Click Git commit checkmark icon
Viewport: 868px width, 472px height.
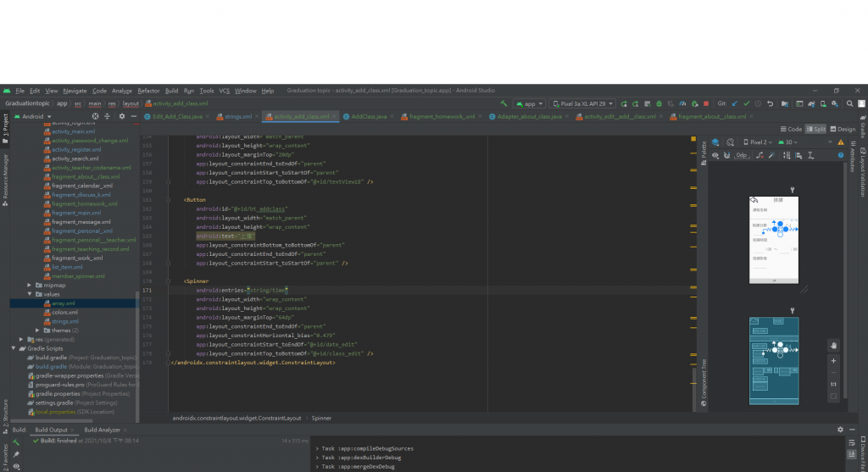746,103
